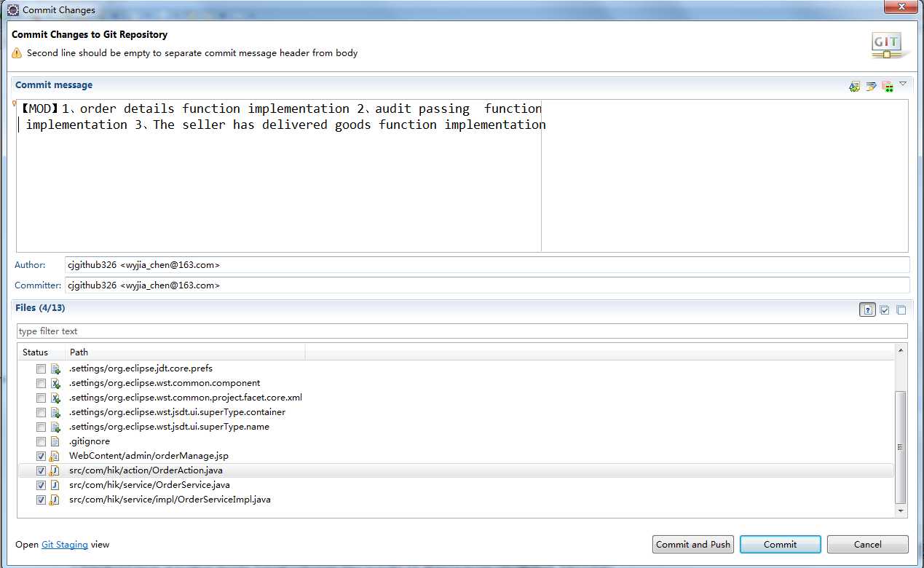Toggle Show untracked files button
Viewport: 924px width, 568px height.
pos(867,309)
